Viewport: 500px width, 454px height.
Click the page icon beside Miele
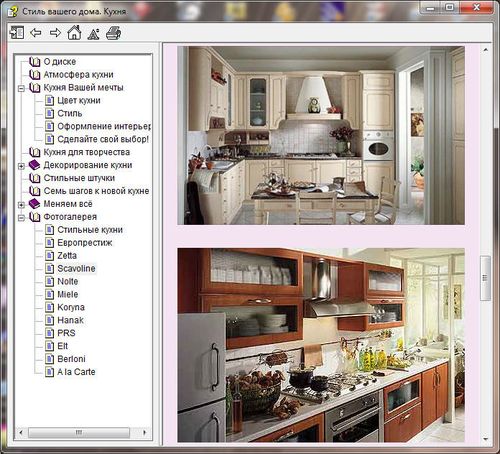(49, 294)
